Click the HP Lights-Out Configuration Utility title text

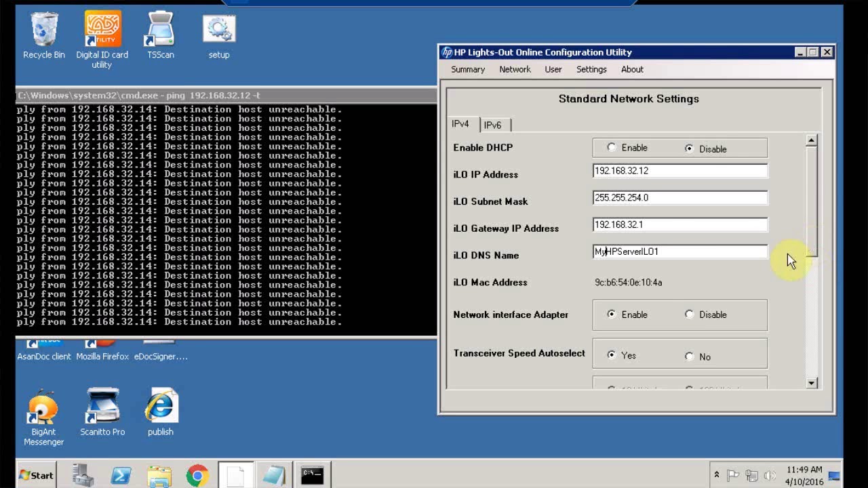pyautogui.click(x=542, y=52)
